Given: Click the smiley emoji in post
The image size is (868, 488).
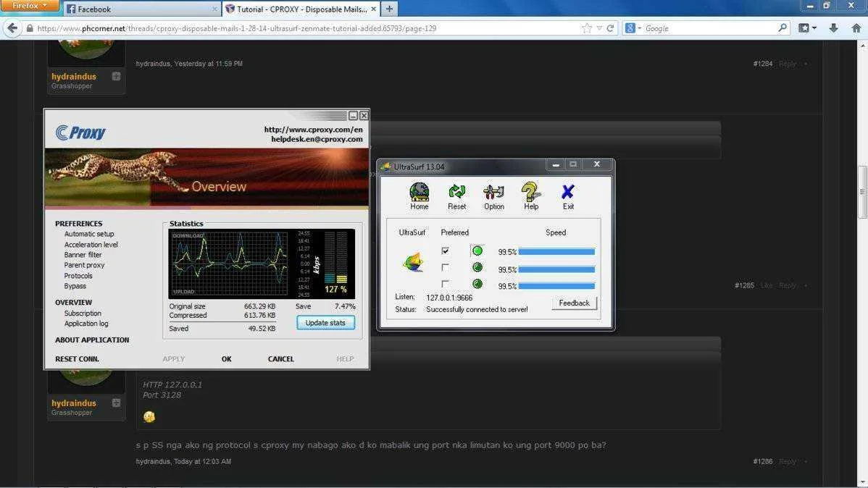Looking at the screenshot, I should pyautogui.click(x=149, y=416).
